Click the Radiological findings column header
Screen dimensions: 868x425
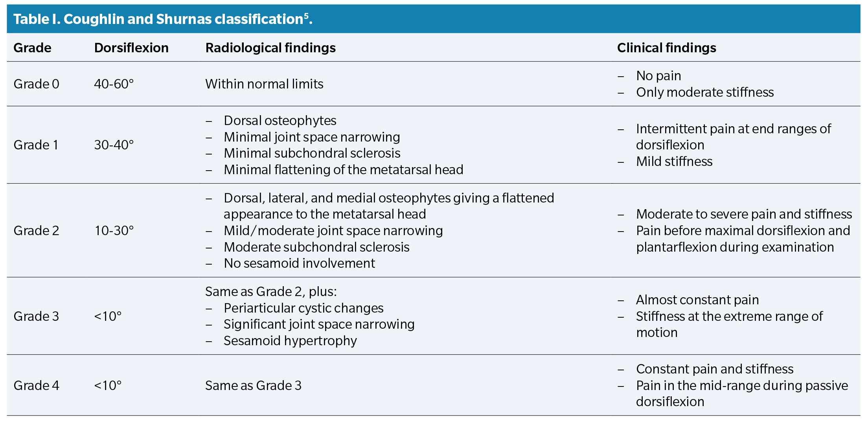(x=270, y=48)
